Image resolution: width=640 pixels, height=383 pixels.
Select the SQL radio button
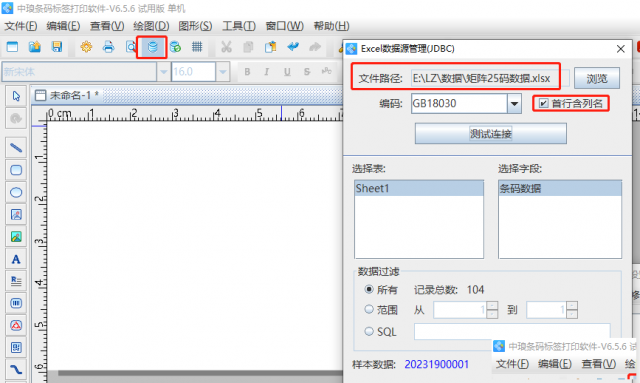[x=369, y=332]
